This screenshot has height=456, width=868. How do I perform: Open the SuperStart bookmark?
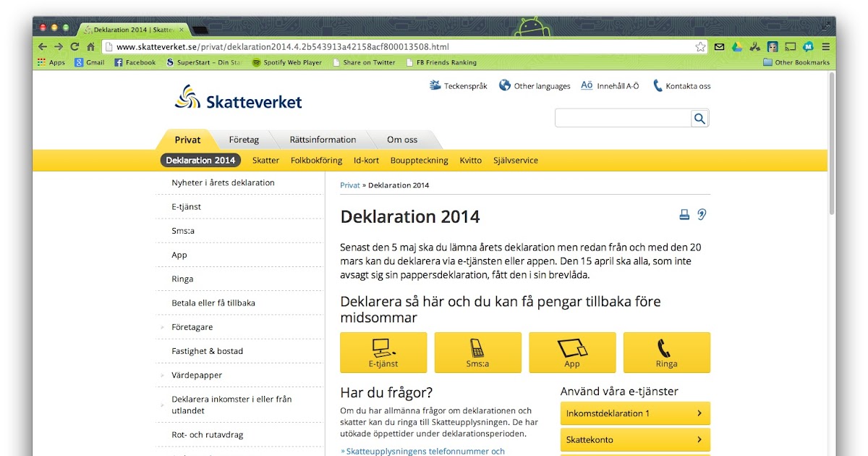(204, 62)
